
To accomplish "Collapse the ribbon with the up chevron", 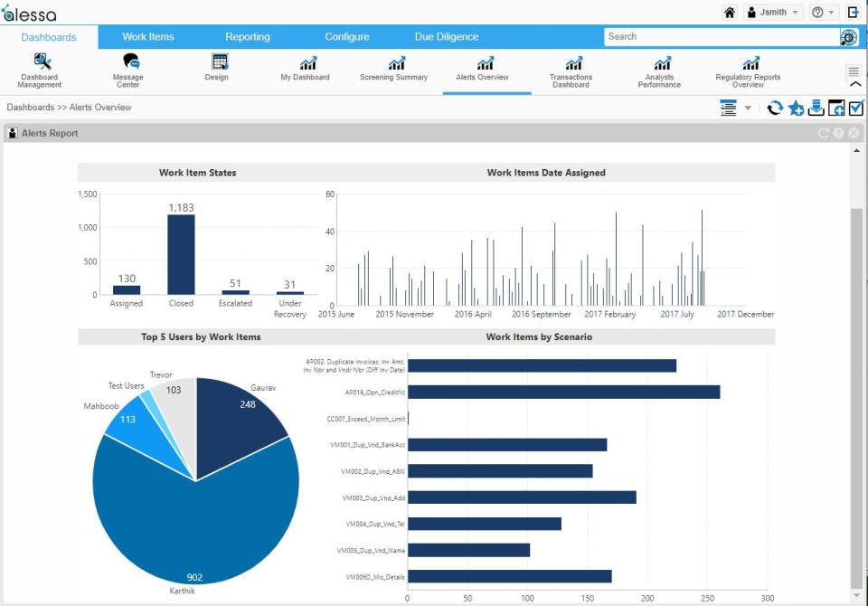I will click(x=854, y=84).
